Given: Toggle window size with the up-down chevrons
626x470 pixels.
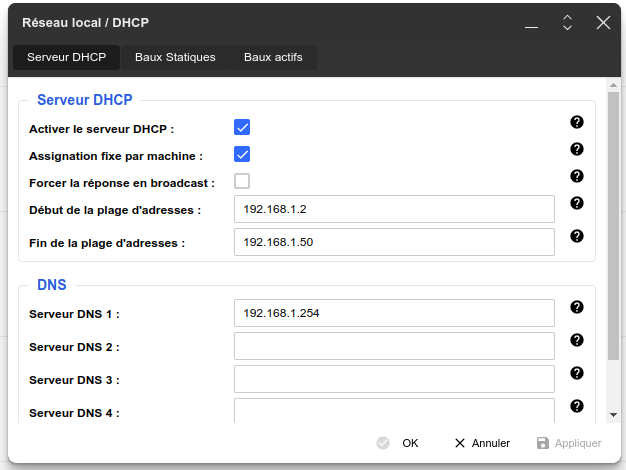Looking at the screenshot, I should pos(567,23).
